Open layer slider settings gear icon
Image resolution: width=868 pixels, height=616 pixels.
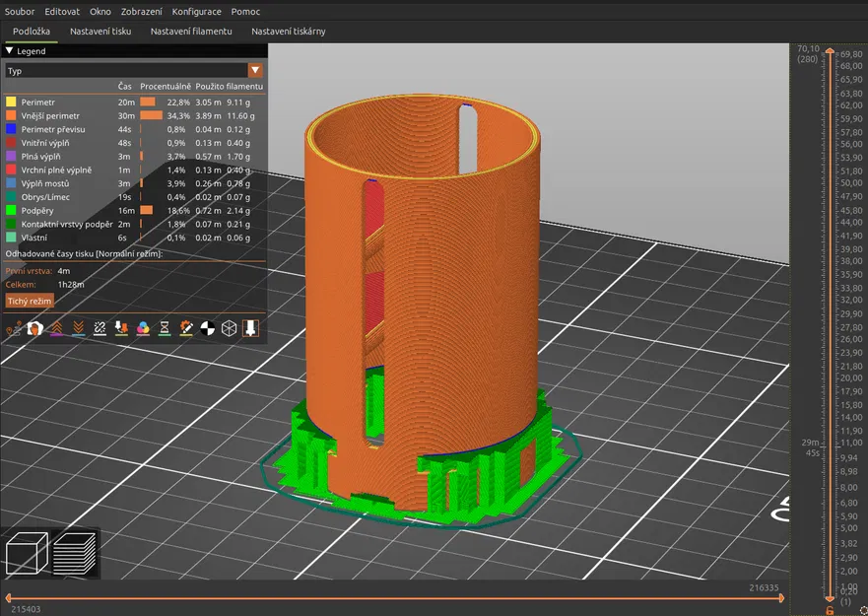(862, 609)
